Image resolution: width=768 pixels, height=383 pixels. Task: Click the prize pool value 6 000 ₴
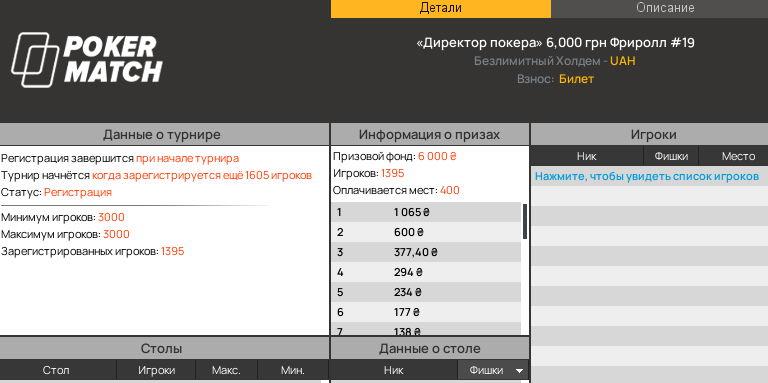437,157
